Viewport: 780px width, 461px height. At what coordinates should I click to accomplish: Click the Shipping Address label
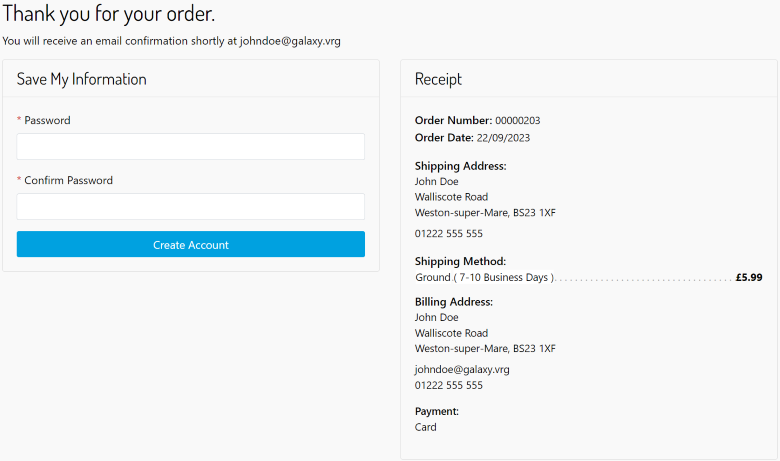(x=460, y=166)
